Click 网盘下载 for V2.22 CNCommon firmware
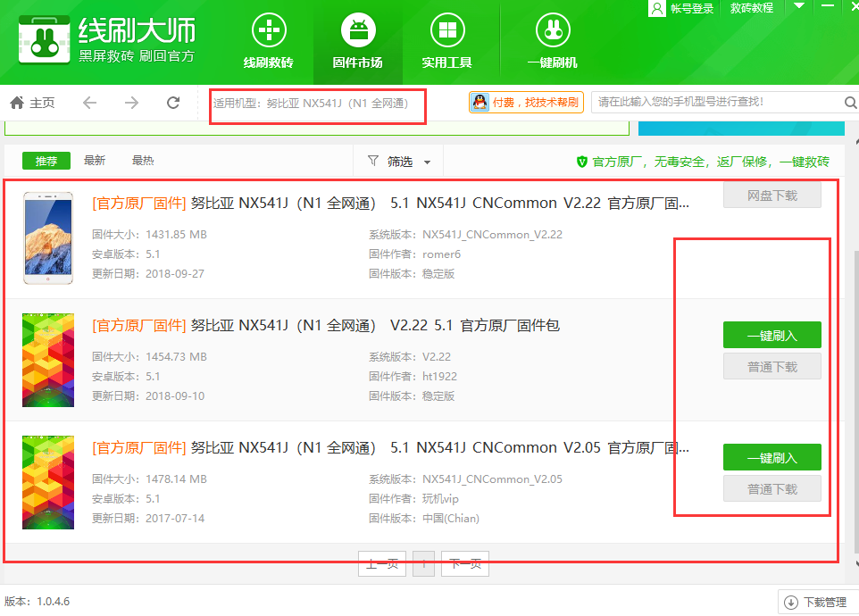Screen dimensions: 859x616 click(771, 196)
